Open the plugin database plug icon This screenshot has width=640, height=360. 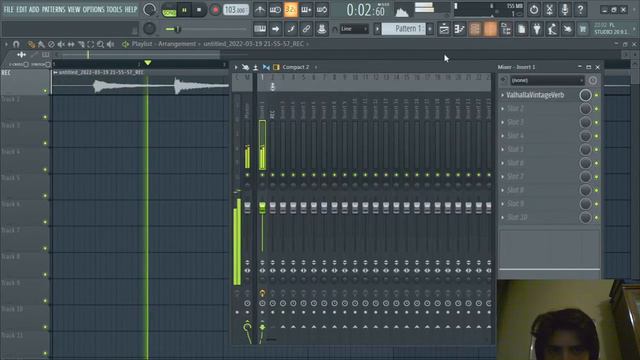pos(537,29)
